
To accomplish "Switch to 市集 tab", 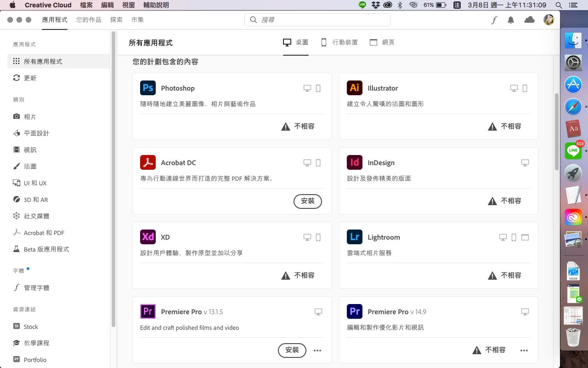I will [137, 20].
